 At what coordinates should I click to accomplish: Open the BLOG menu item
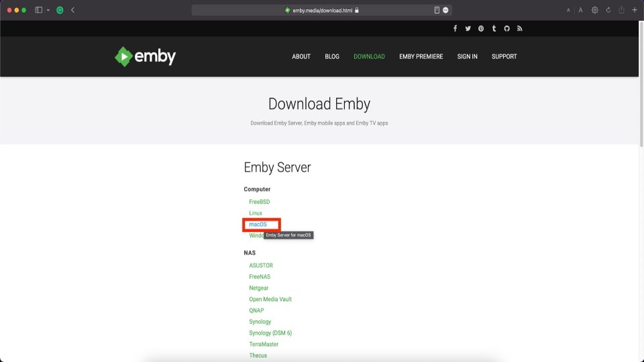(332, 56)
